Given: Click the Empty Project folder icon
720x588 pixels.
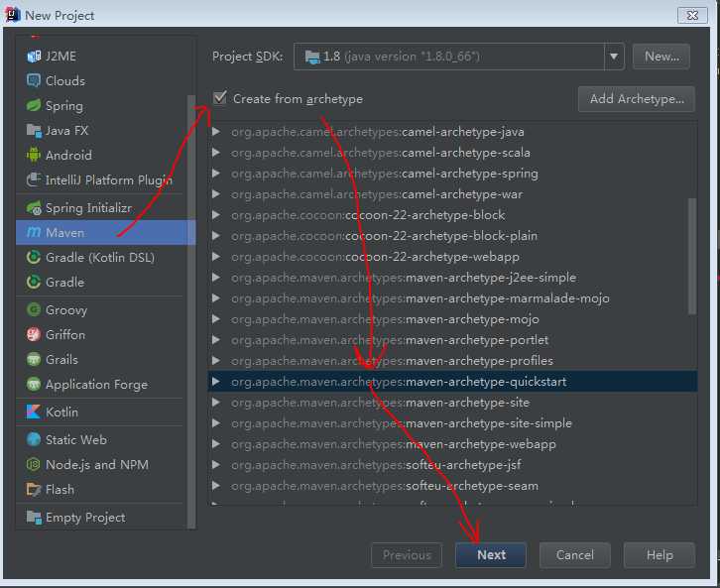Looking at the screenshot, I should coord(34,518).
